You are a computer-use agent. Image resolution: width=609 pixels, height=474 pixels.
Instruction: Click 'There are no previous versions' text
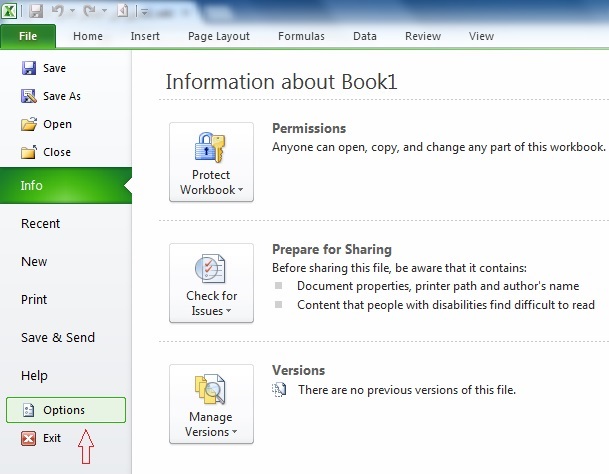407,390
